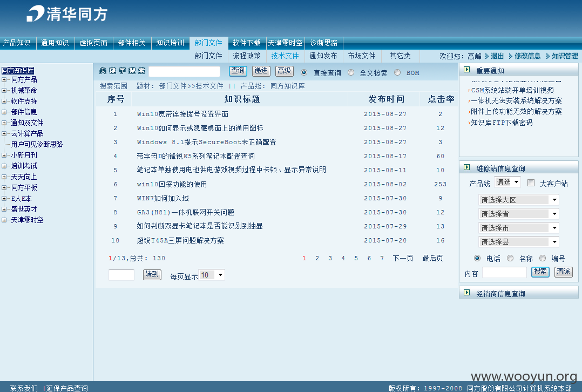Open the 其它类 submenu item
The width and height of the screenshot is (582, 392).
pos(400,56)
